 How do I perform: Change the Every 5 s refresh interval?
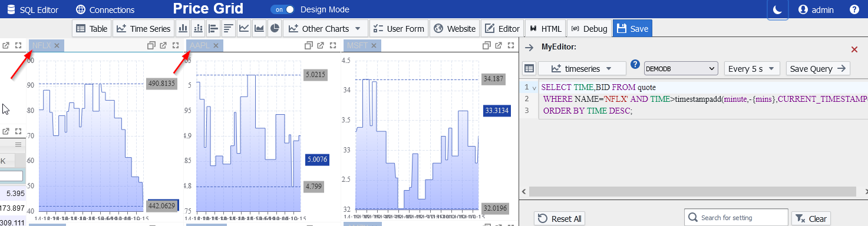tap(752, 68)
